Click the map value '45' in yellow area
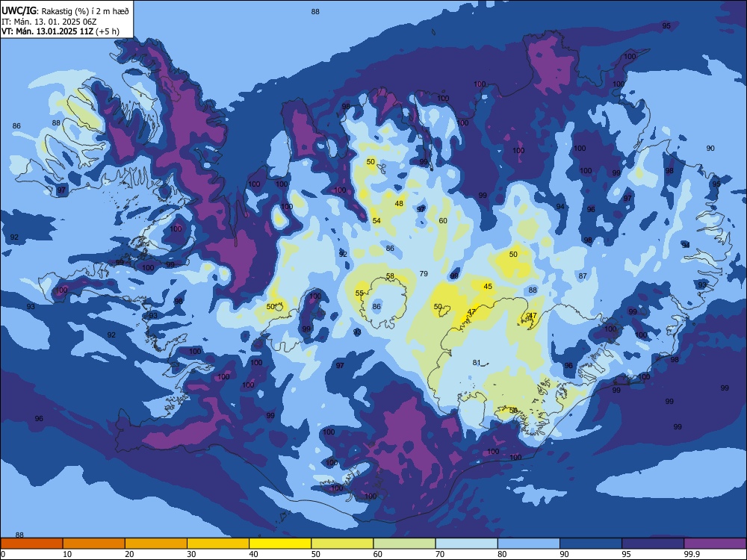 point(488,286)
